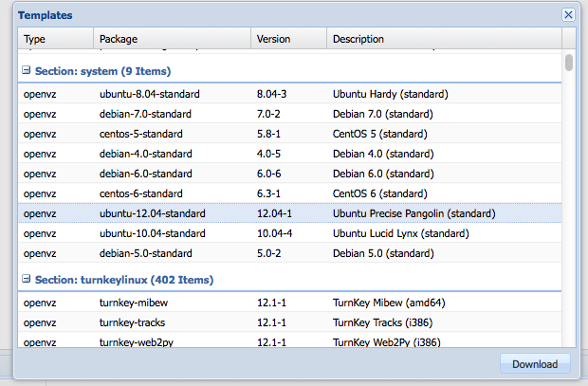The height and width of the screenshot is (386, 588).
Task: Select the debian-6.0-standard row
Action: pyautogui.click(x=289, y=174)
